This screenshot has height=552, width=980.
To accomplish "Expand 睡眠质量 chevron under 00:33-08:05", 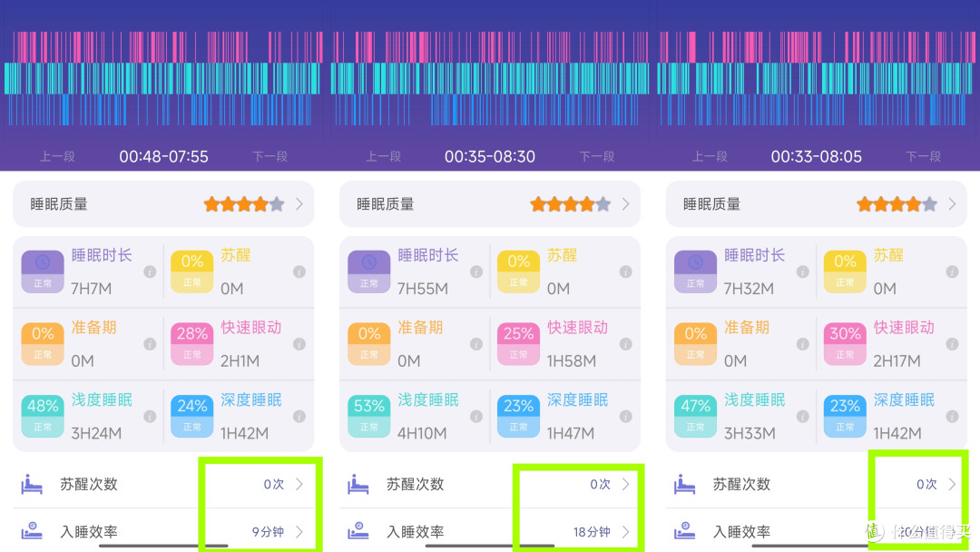I will pyautogui.click(x=952, y=204).
